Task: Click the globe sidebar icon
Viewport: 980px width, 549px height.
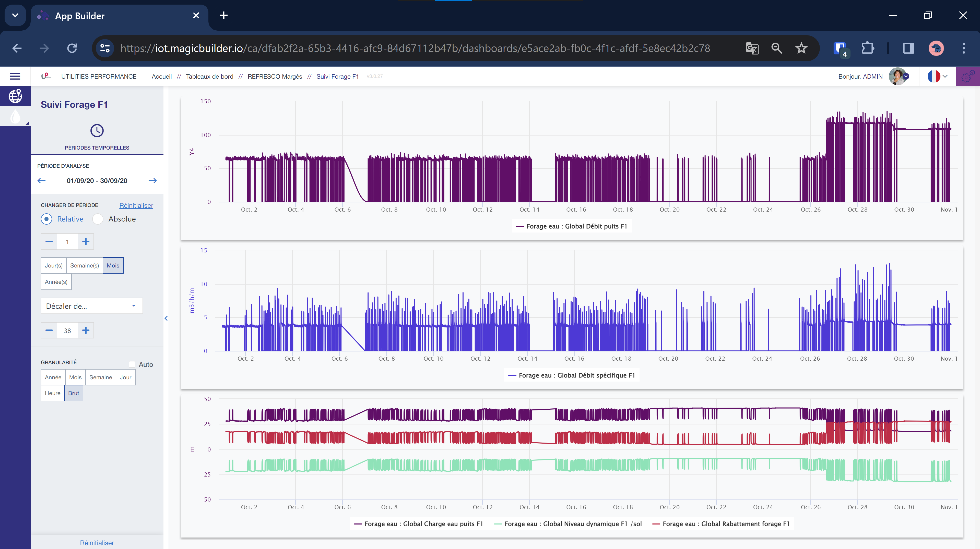Action: pyautogui.click(x=15, y=96)
